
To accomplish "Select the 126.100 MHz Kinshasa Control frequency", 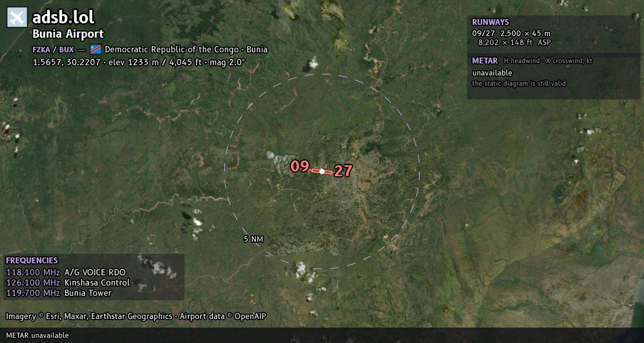I will coord(68,283).
